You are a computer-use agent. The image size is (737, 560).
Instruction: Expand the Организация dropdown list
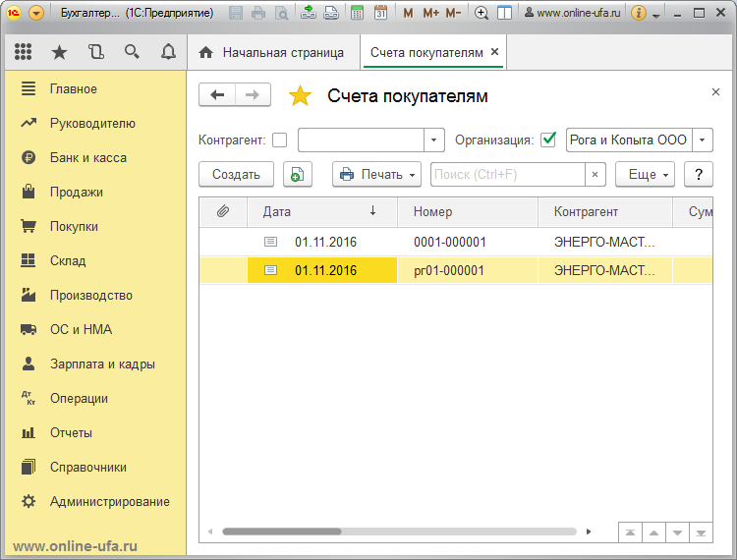(704, 140)
